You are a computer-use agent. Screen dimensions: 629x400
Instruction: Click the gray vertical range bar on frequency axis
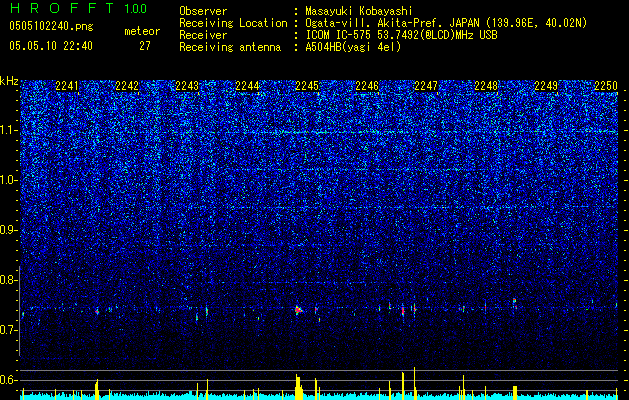[19, 311]
